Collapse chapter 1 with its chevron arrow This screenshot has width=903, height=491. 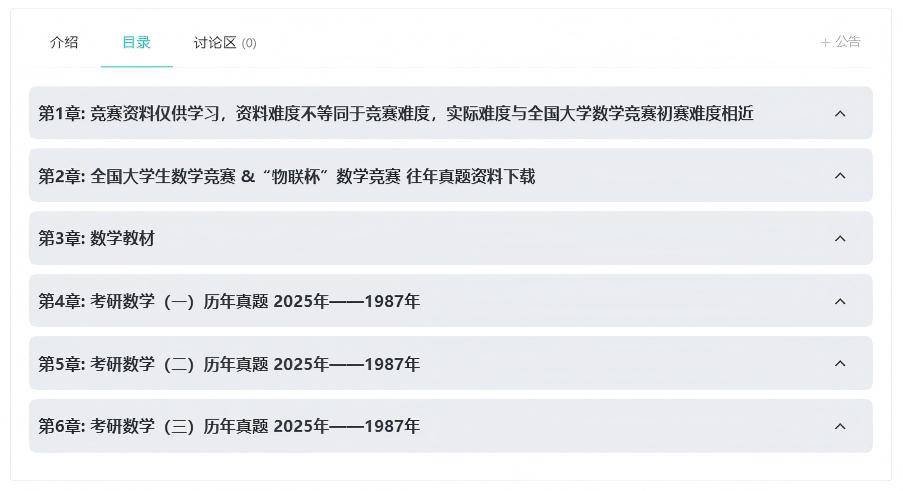click(840, 113)
